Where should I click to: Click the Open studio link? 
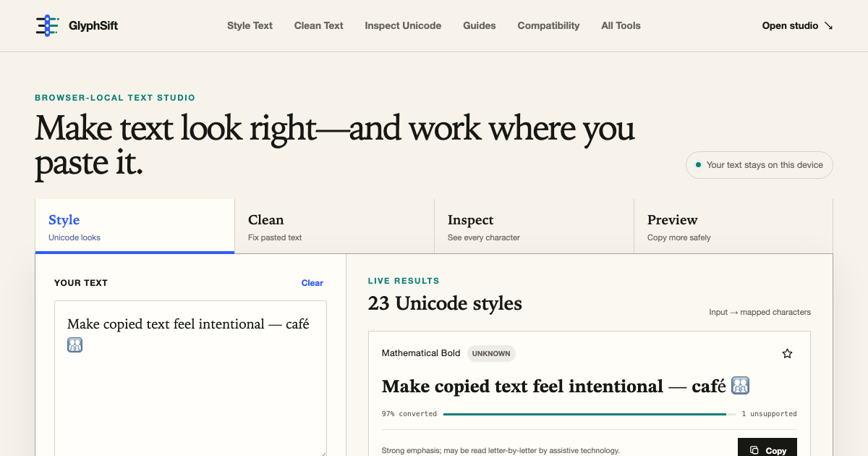pos(797,25)
